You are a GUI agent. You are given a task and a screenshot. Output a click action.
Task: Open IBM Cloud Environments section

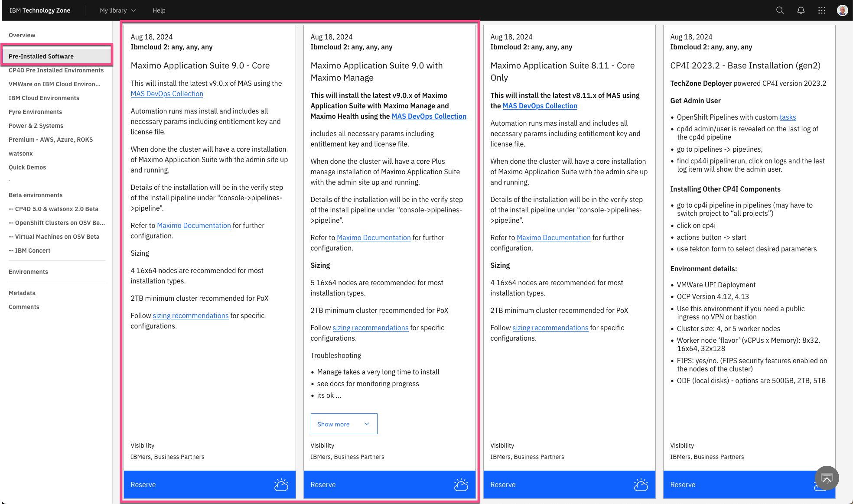tap(44, 98)
